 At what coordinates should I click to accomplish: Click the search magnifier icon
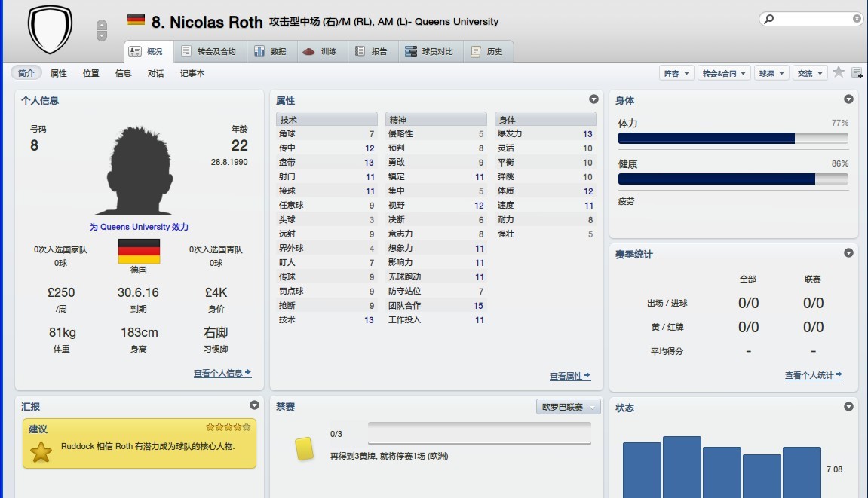[x=769, y=19]
